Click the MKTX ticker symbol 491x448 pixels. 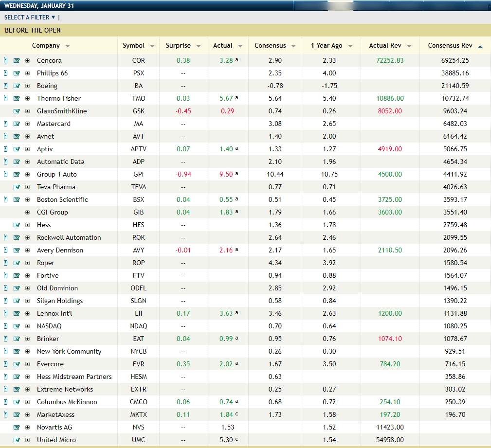click(138, 414)
